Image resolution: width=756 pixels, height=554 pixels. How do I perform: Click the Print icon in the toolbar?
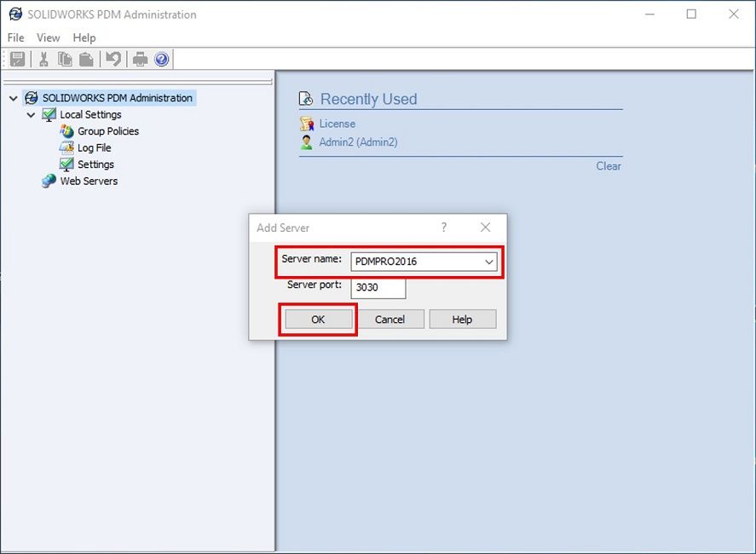140,59
